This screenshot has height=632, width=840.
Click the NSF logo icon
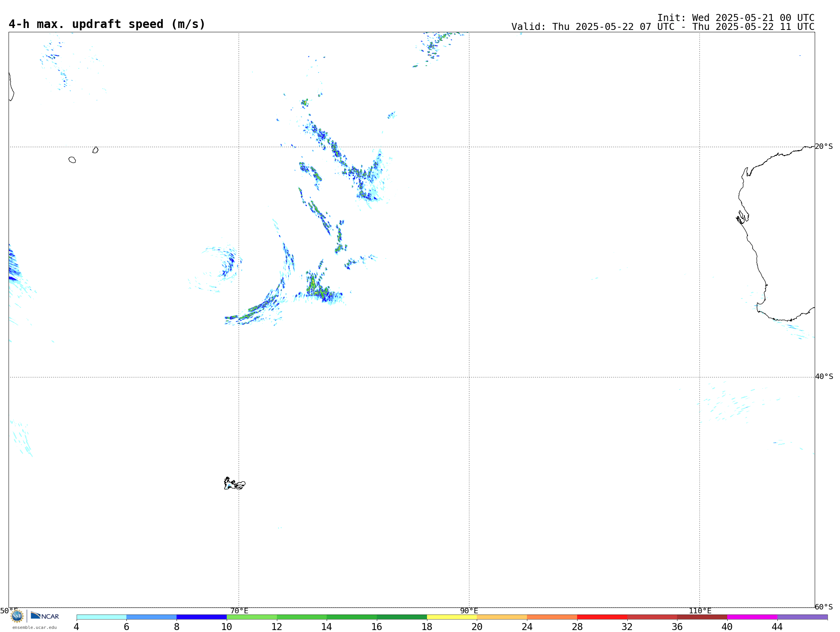pos(17,616)
